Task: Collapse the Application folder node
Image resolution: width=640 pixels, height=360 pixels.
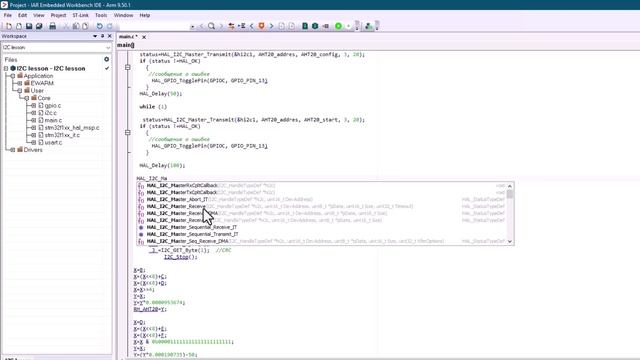Action: [x=13, y=76]
